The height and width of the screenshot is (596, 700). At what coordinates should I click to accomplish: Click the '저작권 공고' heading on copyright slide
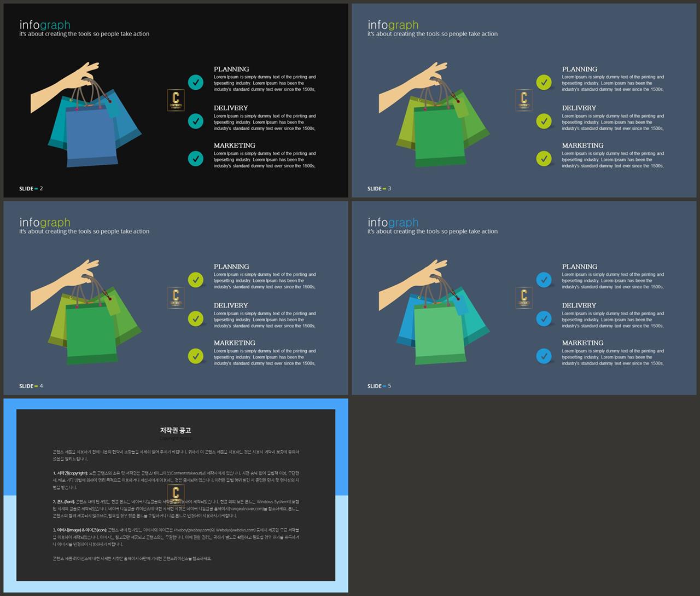(176, 430)
